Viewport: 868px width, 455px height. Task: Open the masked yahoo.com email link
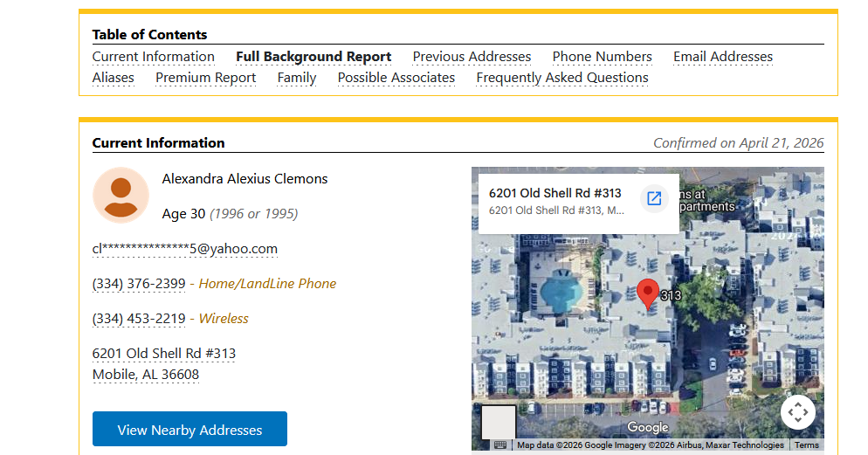pyautogui.click(x=185, y=249)
